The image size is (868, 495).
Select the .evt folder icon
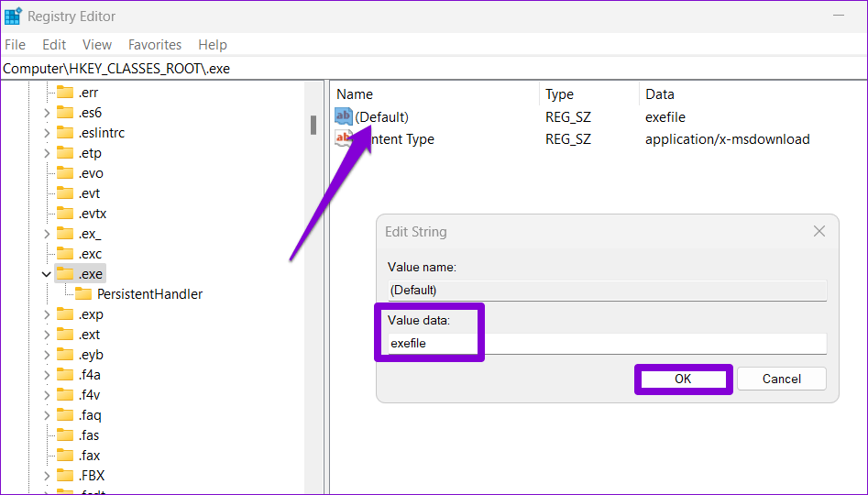click(x=65, y=193)
